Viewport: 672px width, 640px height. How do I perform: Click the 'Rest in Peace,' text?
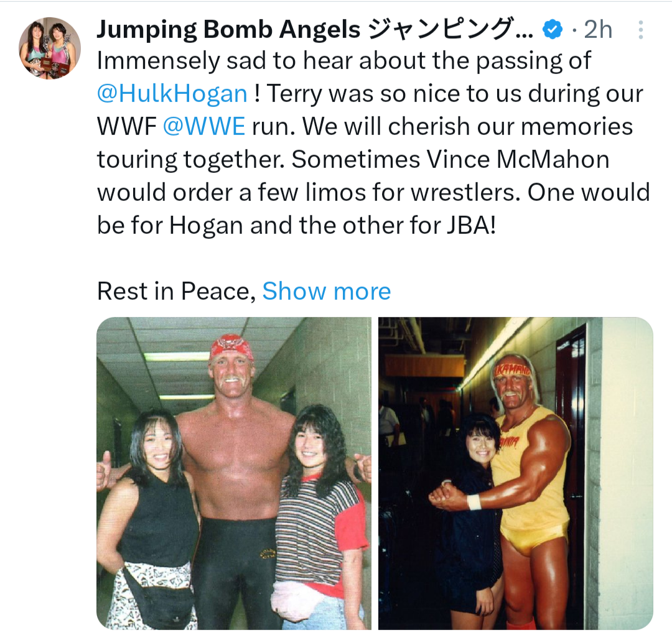click(177, 291)
